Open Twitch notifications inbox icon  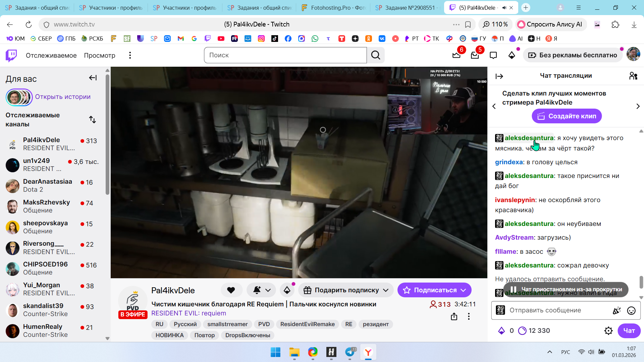(475, 55)
